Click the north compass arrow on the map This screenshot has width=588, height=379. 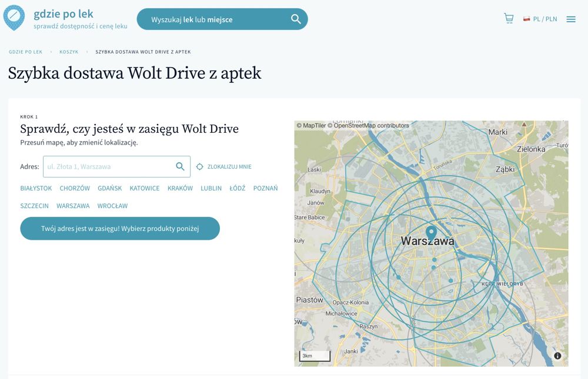tap(524, 125)
